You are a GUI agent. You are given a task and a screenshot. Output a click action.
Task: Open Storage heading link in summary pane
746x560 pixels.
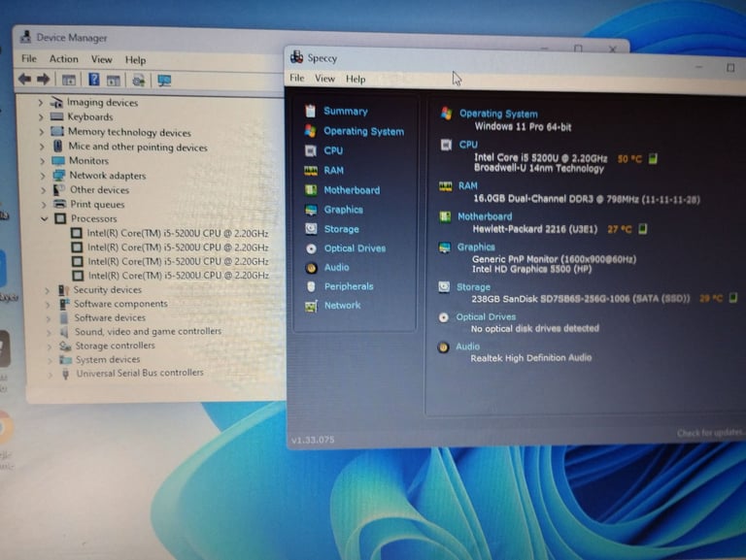click(x=473, y=287)
